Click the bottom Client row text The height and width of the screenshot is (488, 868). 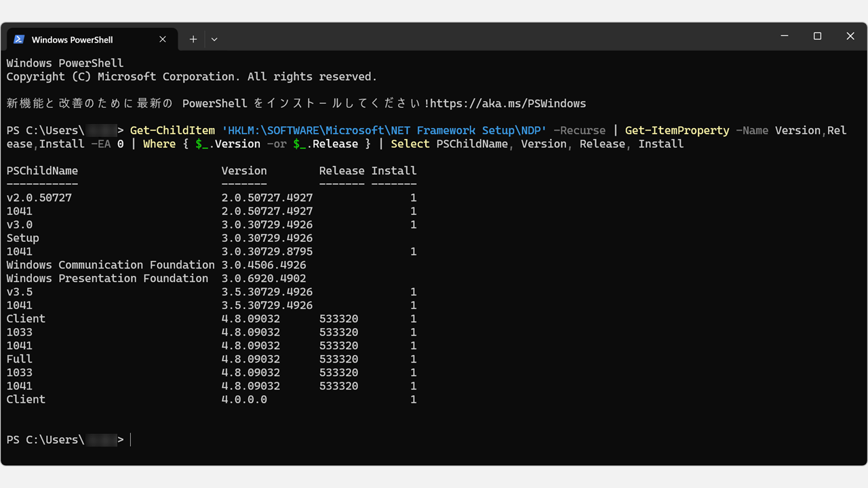(x=26, y=399)
